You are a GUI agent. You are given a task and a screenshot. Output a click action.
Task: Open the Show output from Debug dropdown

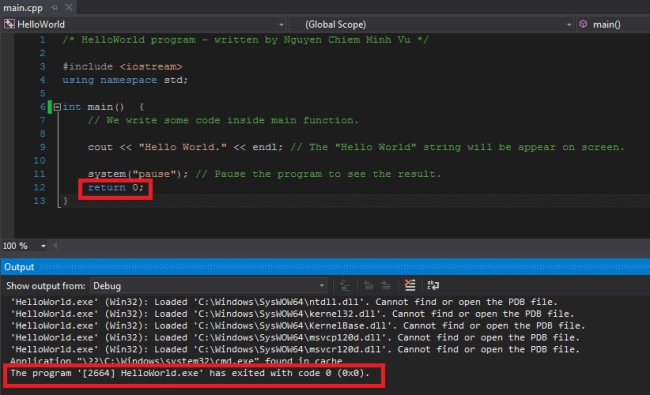click(208, 286)
